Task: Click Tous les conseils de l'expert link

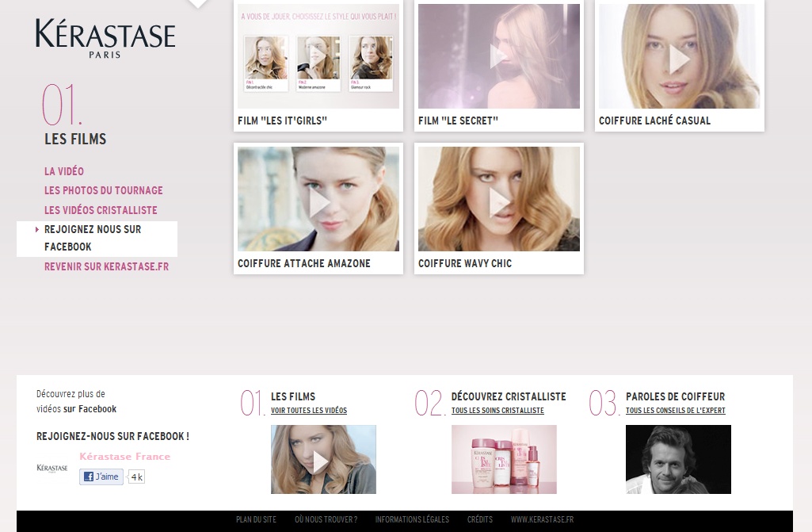Action: pos(675,410)
